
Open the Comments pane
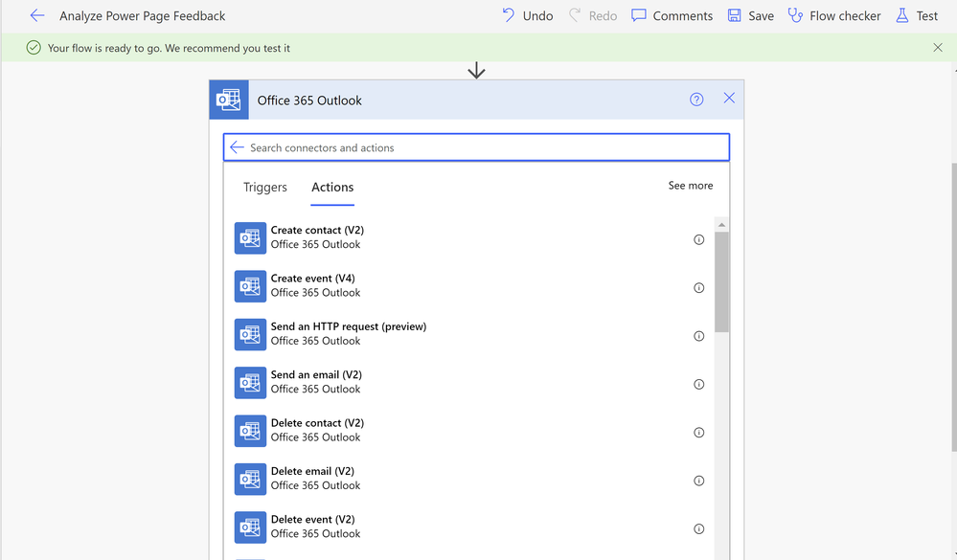pos(672,16)
